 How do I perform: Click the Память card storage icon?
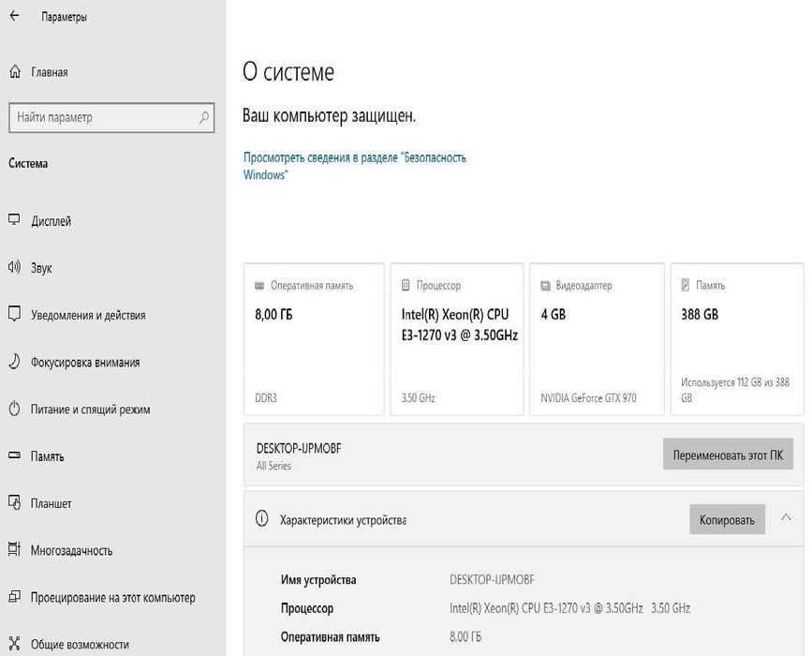(686, 285)
